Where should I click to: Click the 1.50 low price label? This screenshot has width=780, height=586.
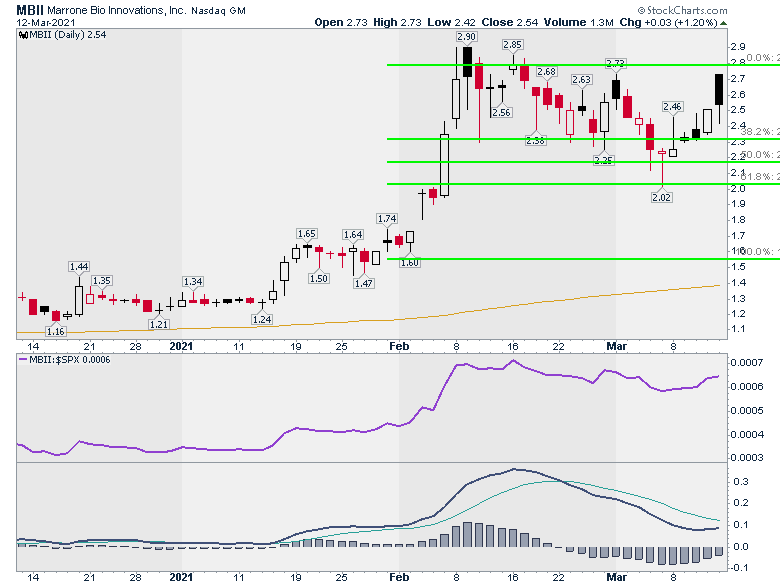318,279
